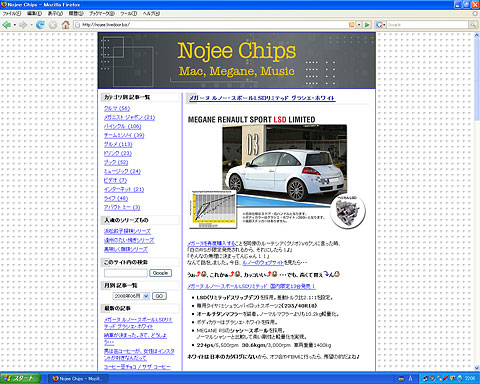Open the ヘルプ (Help) menu

point(151,13)
